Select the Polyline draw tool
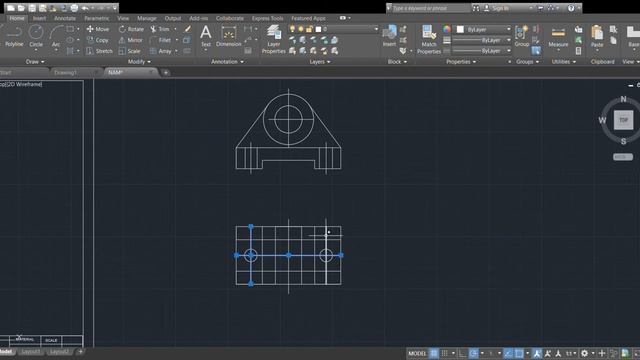 14,36
